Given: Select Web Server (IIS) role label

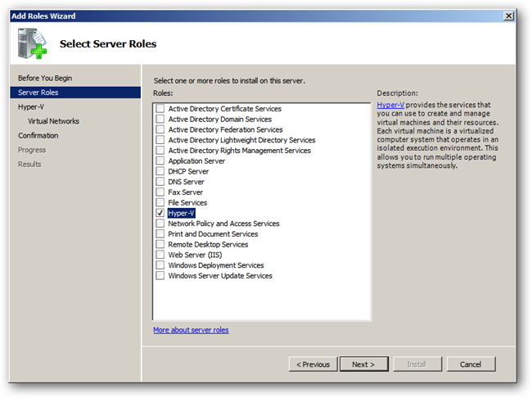Looking at the screenshot, I should tap(195, 255).
